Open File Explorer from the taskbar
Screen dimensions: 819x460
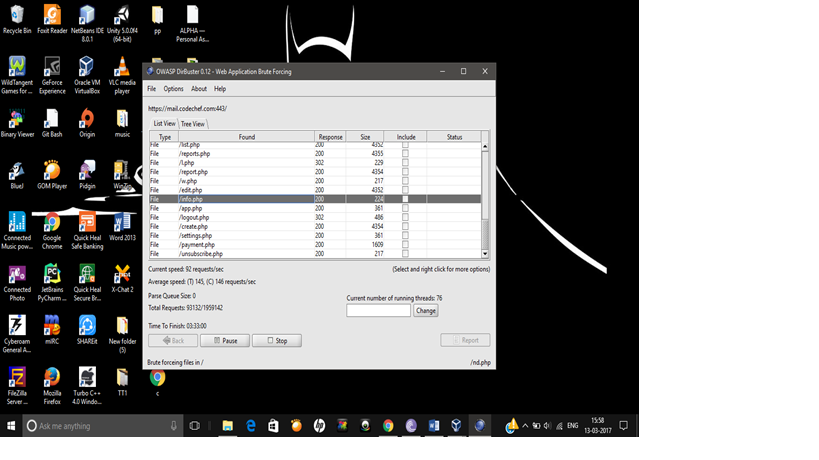click(228, 426)
